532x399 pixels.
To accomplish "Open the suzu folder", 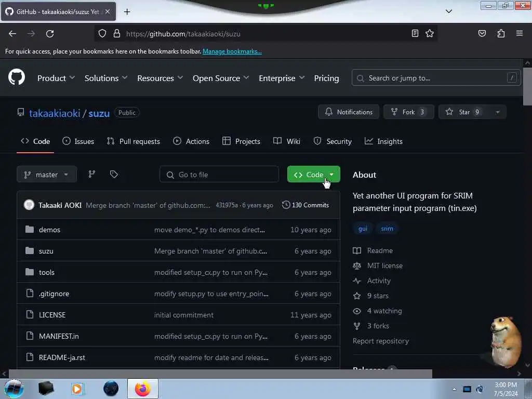I will (46, 251).
